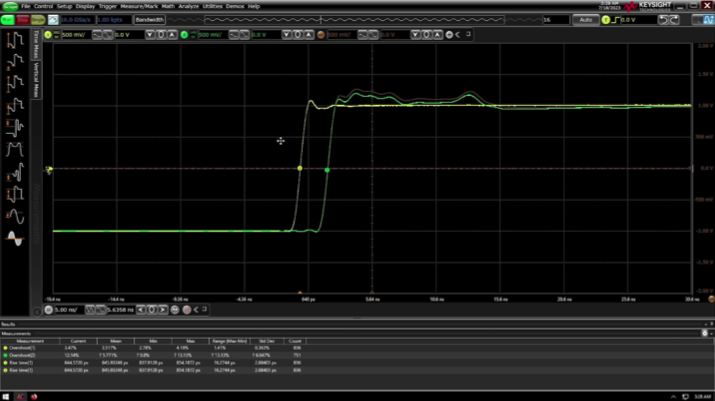Click the 5.00 ns/ horizontal scale field
715x401 pixels.
[x=67, y=310]
